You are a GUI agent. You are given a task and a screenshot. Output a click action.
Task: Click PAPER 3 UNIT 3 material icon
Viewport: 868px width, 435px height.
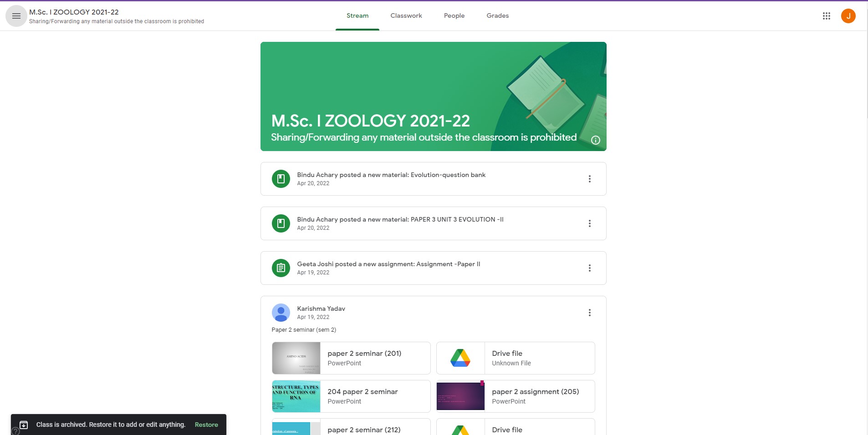281,223
